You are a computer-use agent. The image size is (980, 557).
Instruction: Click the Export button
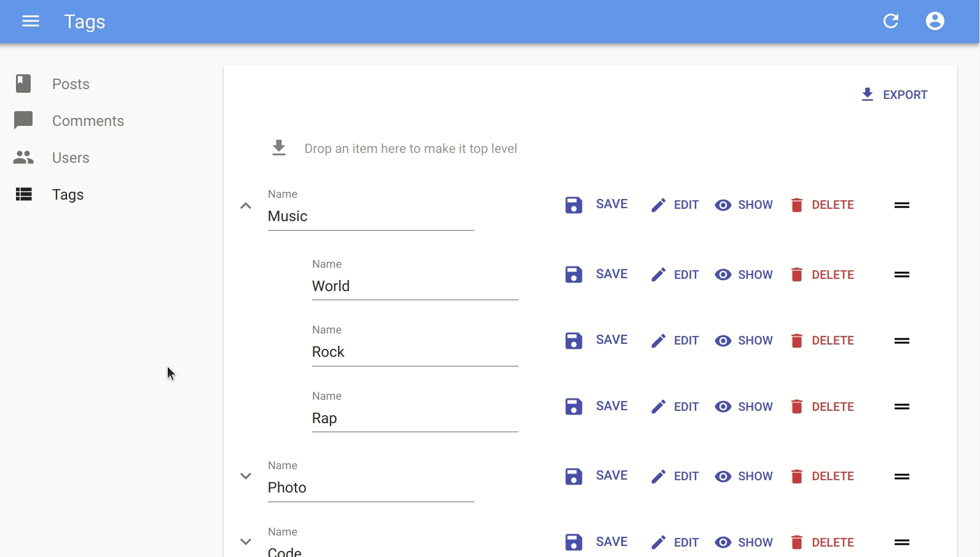(895, 95)
